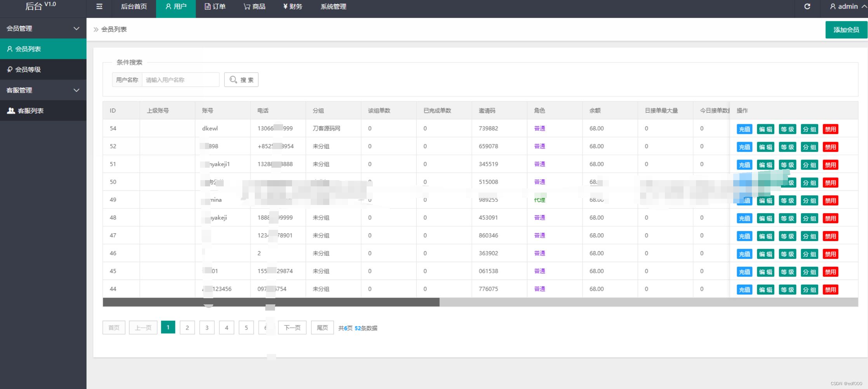Viewport: 868px width, 389px height.
Task: Open the 财务 menu in top navigation
Action: [293, 7]
